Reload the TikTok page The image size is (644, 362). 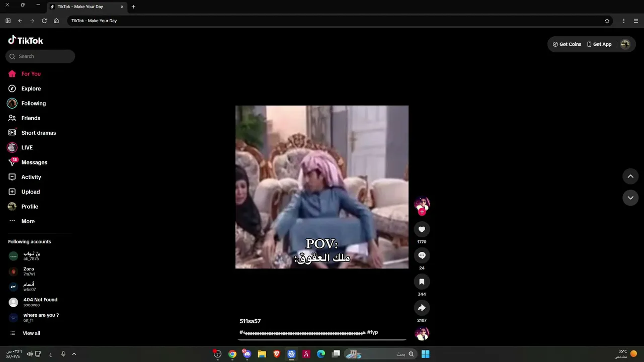(44, 21)
